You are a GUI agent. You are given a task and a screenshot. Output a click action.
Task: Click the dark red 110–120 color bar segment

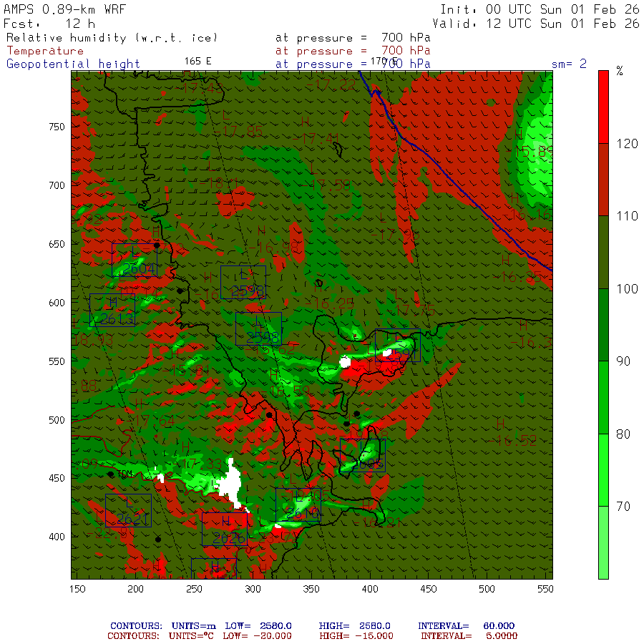coord(603,180)
